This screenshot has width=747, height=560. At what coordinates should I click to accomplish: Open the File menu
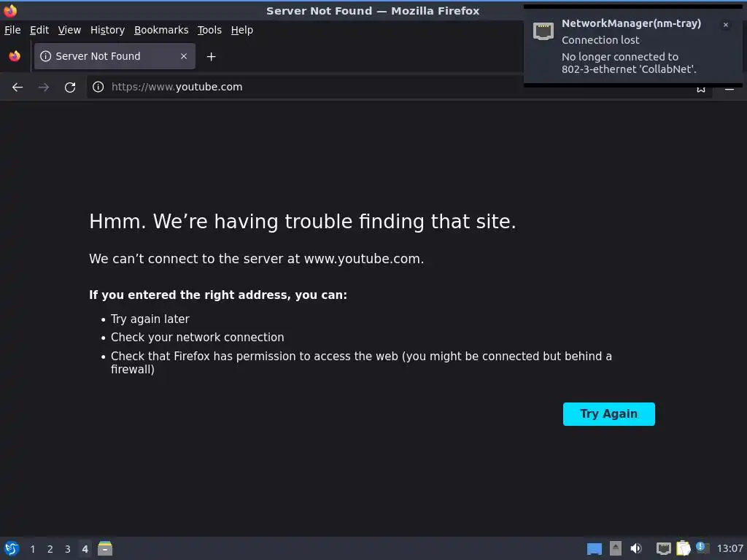coord(12,30)
